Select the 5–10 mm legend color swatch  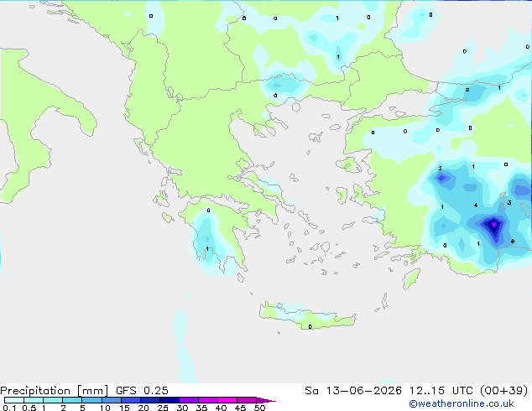pyautogui.click(x=91, y=400)
